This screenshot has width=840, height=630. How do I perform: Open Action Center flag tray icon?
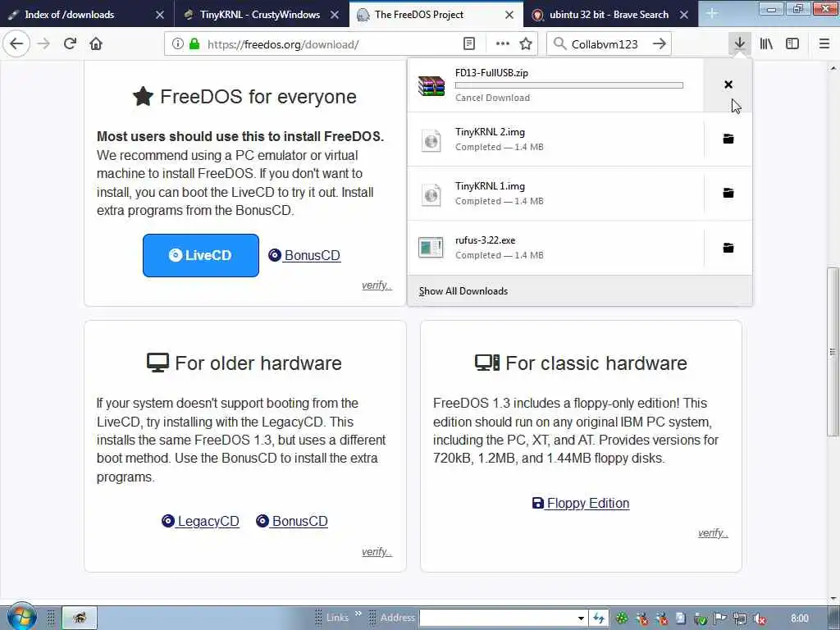pos(720,619)
